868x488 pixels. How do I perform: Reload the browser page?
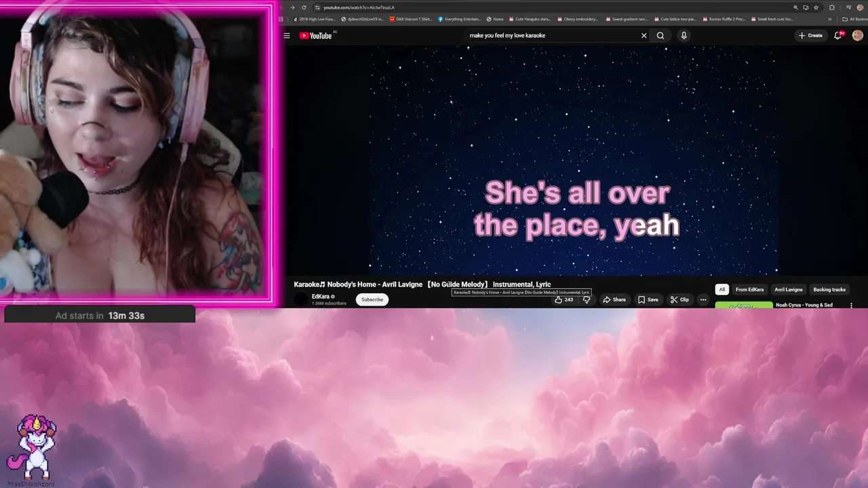[x=304, y=7]
